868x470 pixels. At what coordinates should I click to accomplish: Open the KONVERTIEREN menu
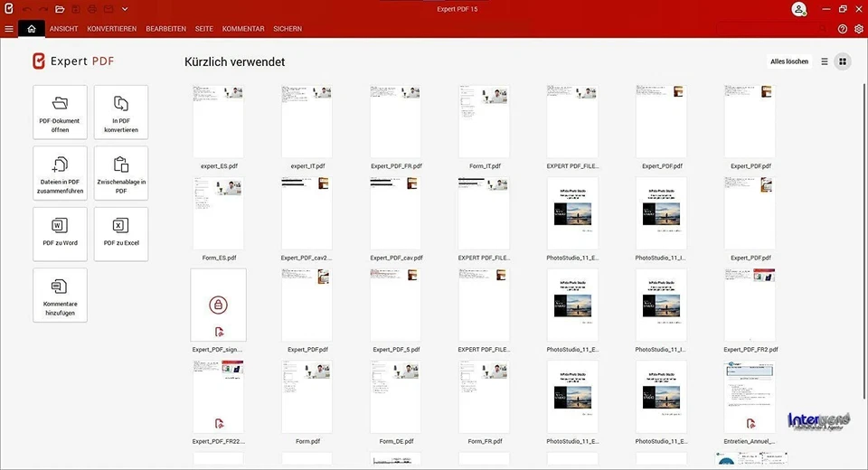(x=112, y=29)
